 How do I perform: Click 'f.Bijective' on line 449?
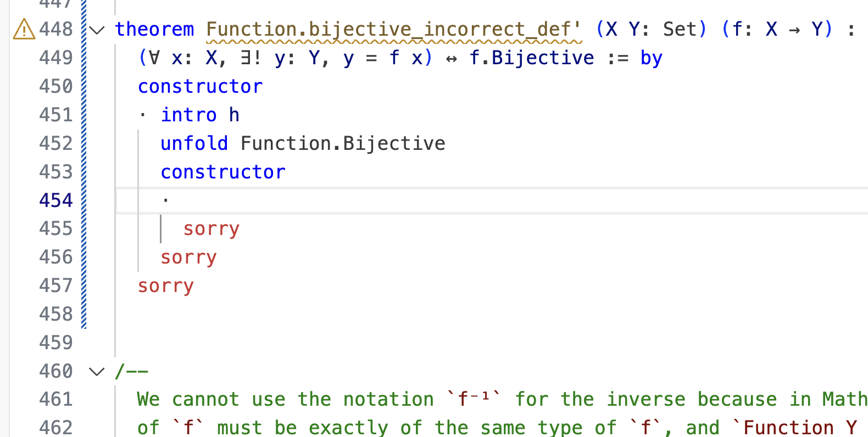[x=531, y=58]
